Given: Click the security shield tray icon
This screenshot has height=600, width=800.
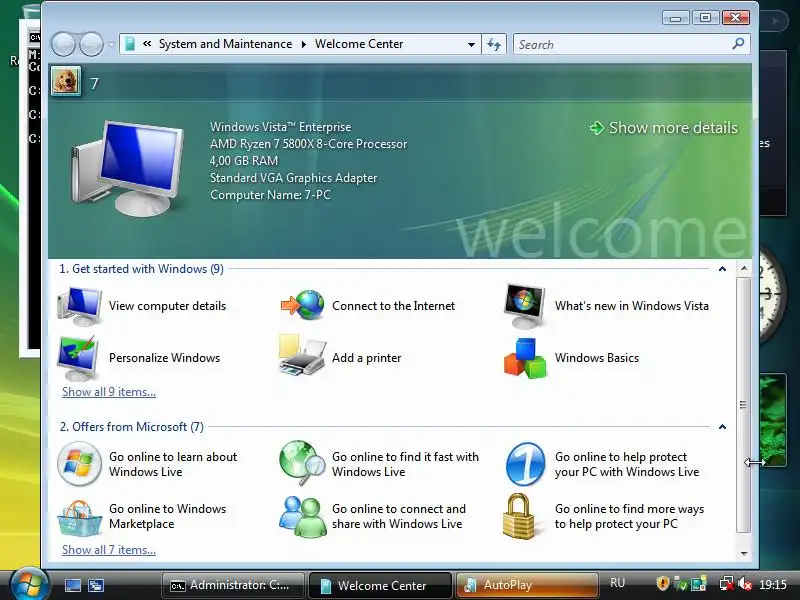Looking at the screenshot, I should [662, 583].
